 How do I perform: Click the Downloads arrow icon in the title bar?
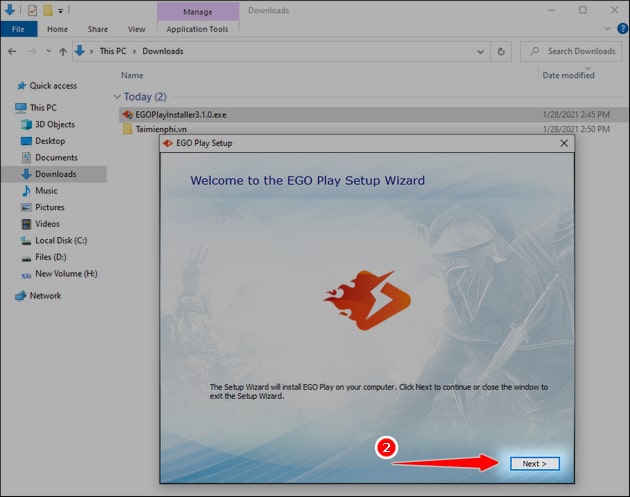point(10,10)
